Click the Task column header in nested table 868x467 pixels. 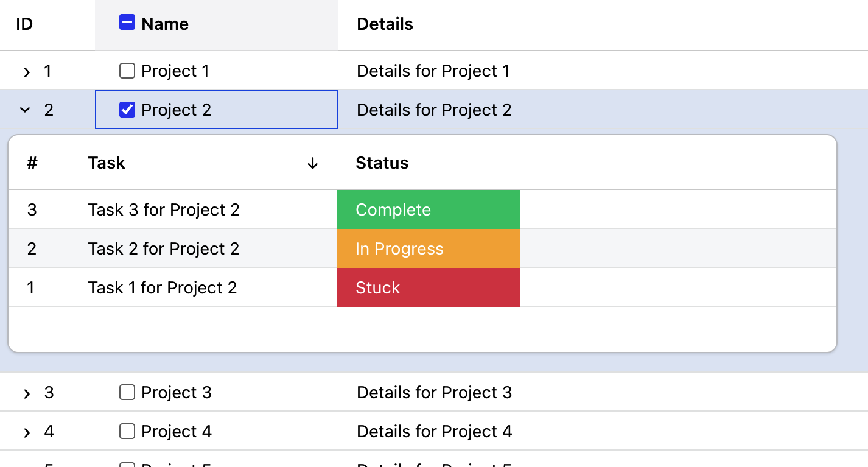pos(107,163)
